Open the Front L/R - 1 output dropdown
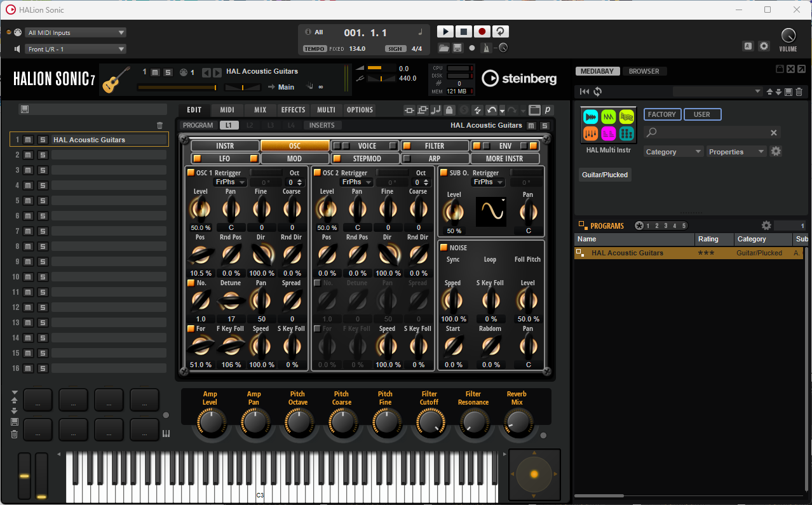 pos(76,49)
